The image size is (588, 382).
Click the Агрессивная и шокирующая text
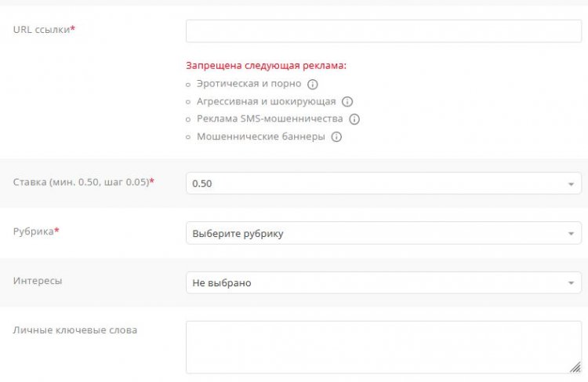point(266,102)
